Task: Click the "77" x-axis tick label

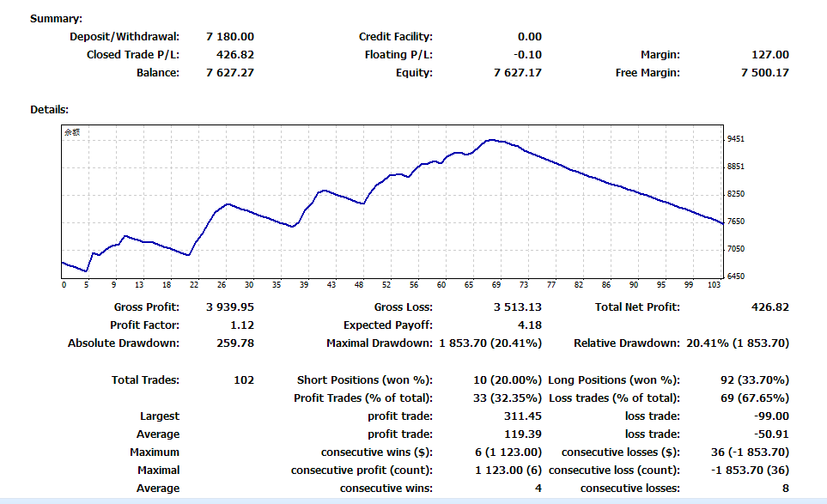Action: point(551,285)
